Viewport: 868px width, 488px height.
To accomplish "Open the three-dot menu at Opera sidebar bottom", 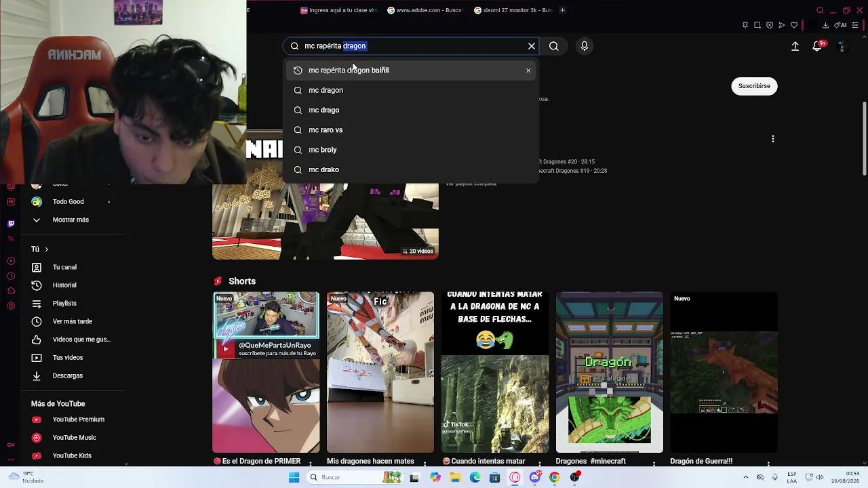I will [11, 460].
